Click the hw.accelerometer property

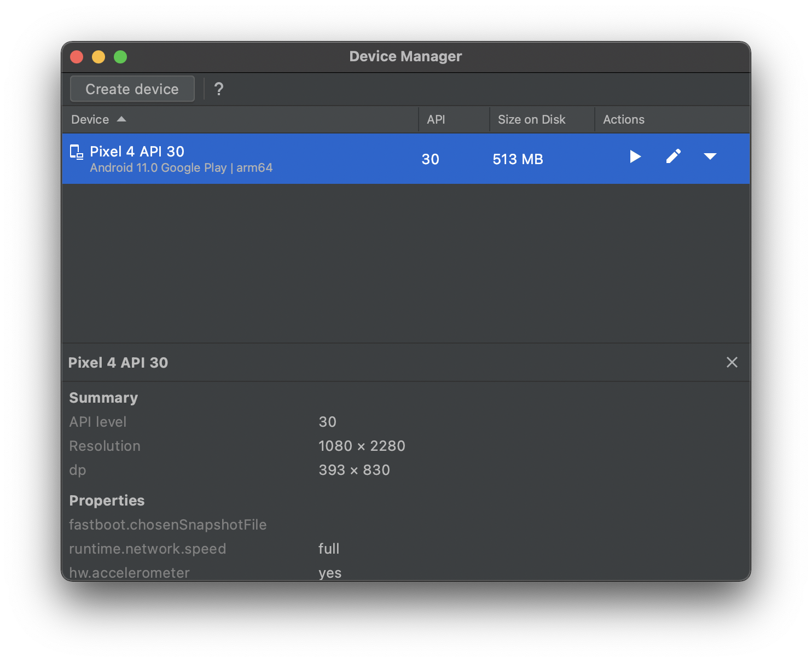click(130, 573)
